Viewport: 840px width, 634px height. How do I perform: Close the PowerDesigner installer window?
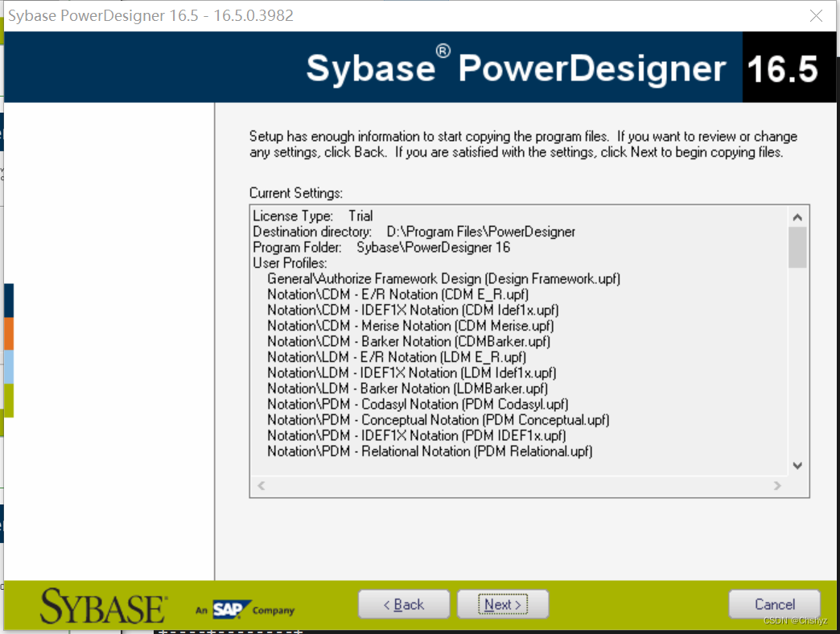[x=816, y=16]
